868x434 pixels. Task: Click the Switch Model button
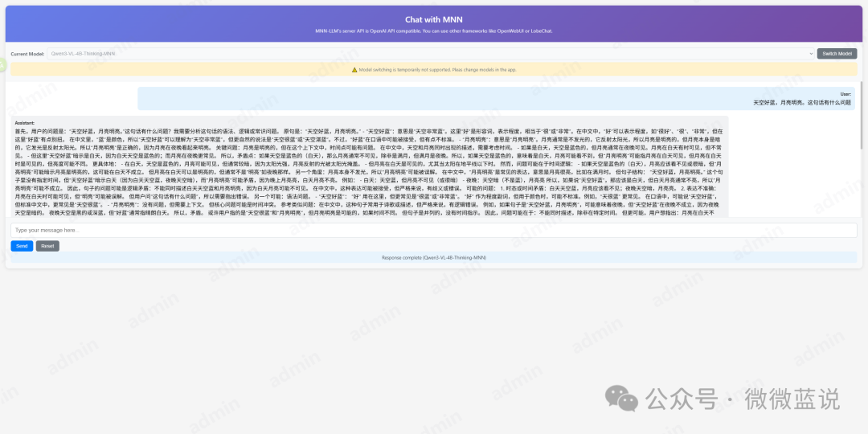837,54
